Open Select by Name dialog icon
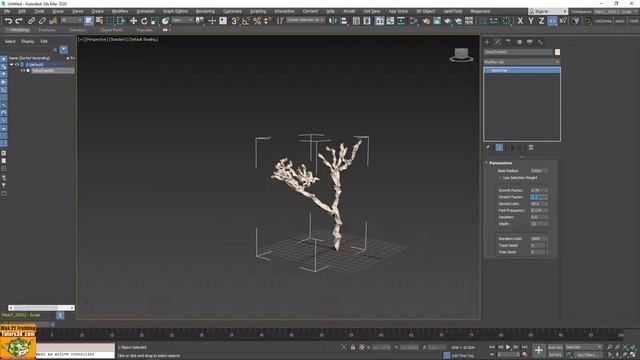 [x=99, y=21]
